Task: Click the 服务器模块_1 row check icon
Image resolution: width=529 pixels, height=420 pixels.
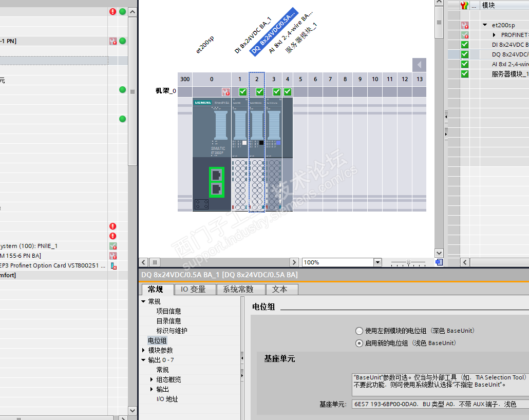Action: (465, 74)
